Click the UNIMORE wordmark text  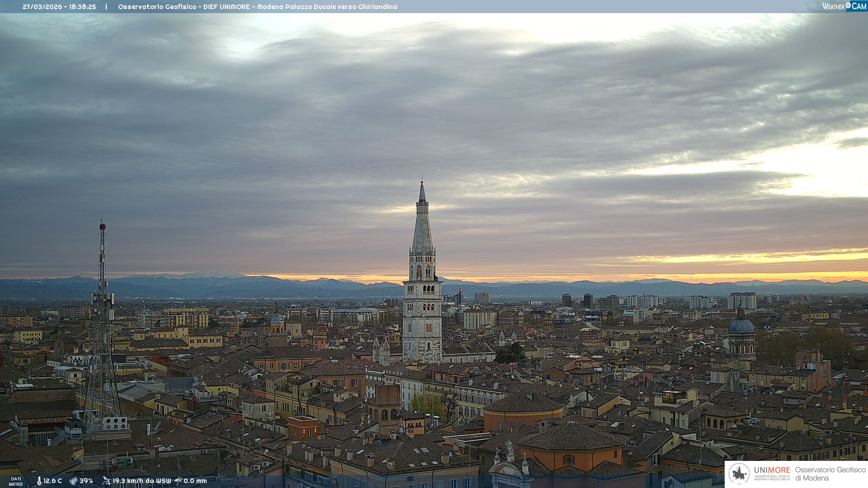click(772, 470)
